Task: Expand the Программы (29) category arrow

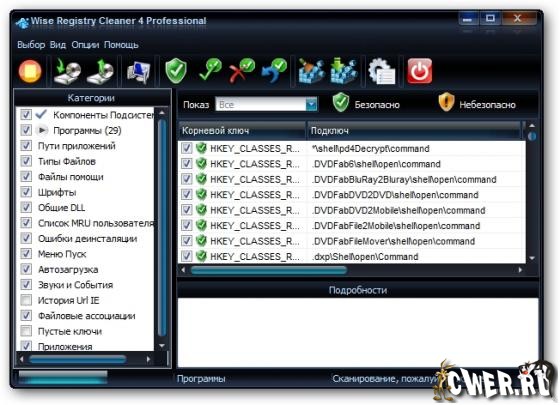Action: tap(42, 130)
